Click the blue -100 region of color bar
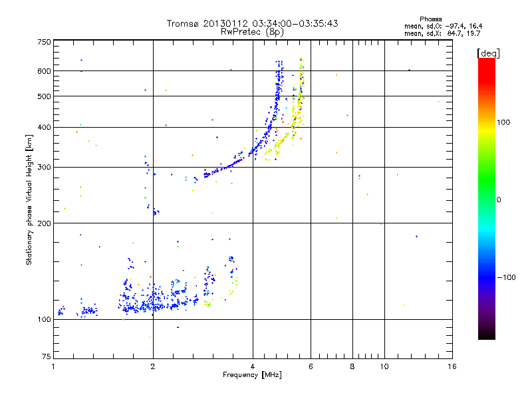This screenshot has height=399, width=532. 487,277
